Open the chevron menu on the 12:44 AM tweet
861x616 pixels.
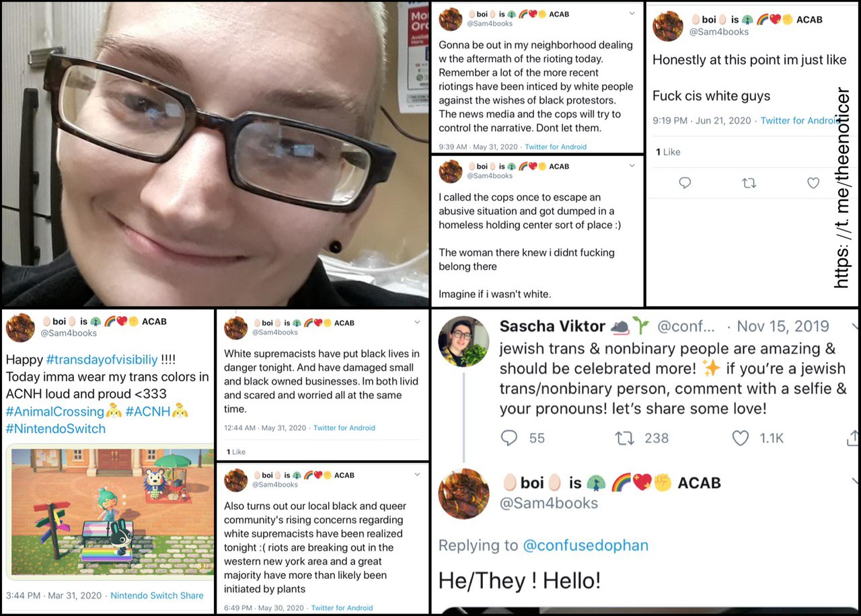click(417, 322)
